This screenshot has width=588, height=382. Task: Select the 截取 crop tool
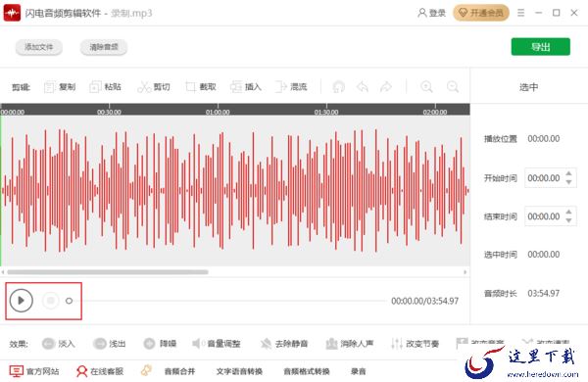(201, 87)
